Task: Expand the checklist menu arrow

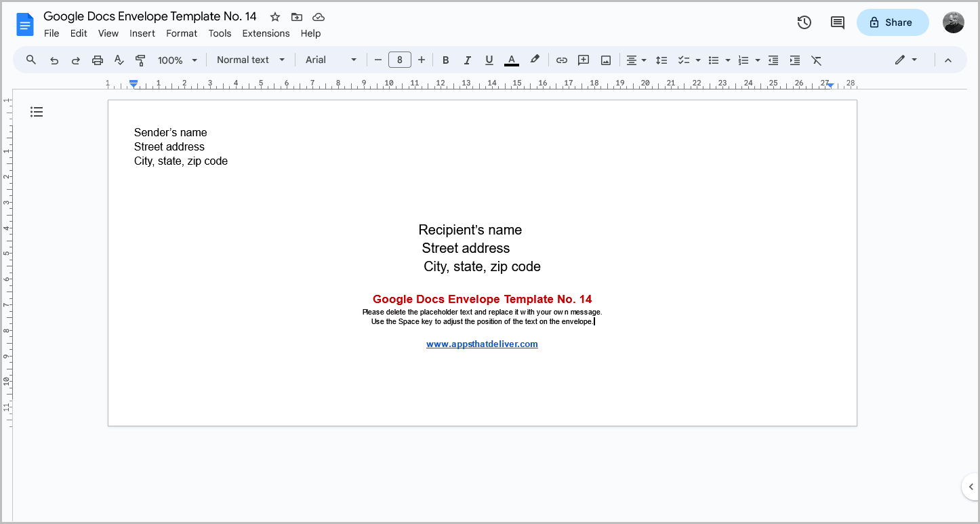Action: pyautogui.click(x=698, y=60)
